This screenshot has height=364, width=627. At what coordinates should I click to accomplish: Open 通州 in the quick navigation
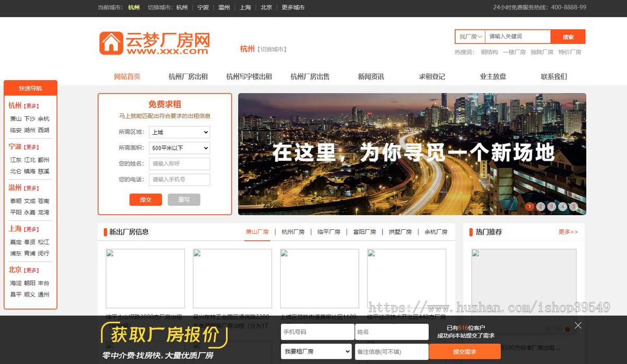(x=43, y=295)
